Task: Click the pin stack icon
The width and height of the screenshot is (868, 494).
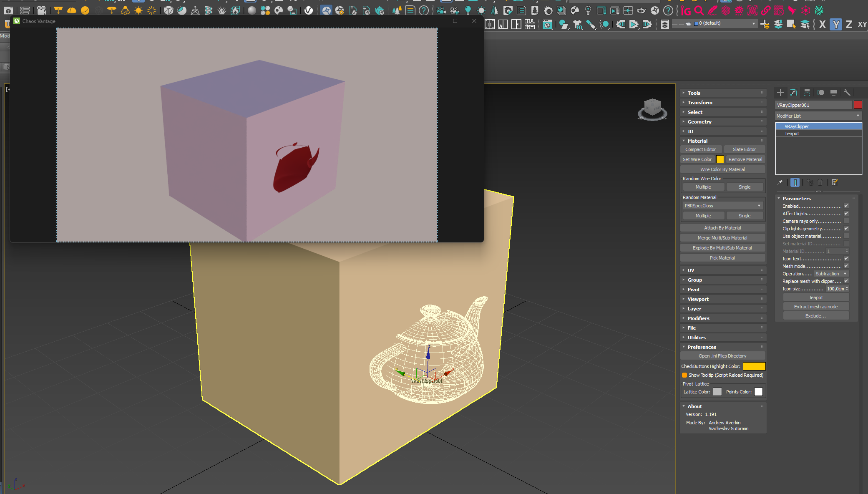Action: [780, 182]
